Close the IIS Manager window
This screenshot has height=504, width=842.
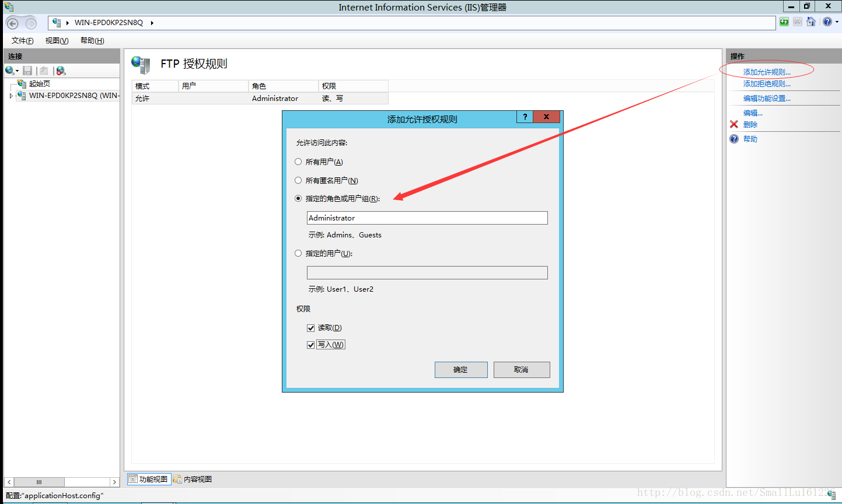coord(828,6)
